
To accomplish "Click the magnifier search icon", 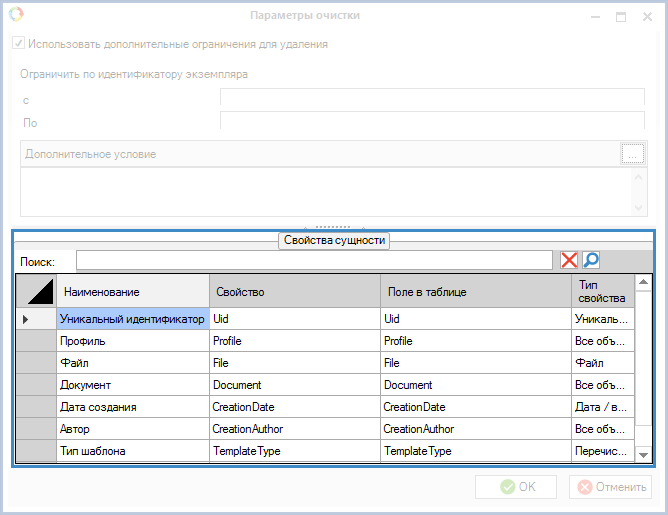I will click(591, 260).
